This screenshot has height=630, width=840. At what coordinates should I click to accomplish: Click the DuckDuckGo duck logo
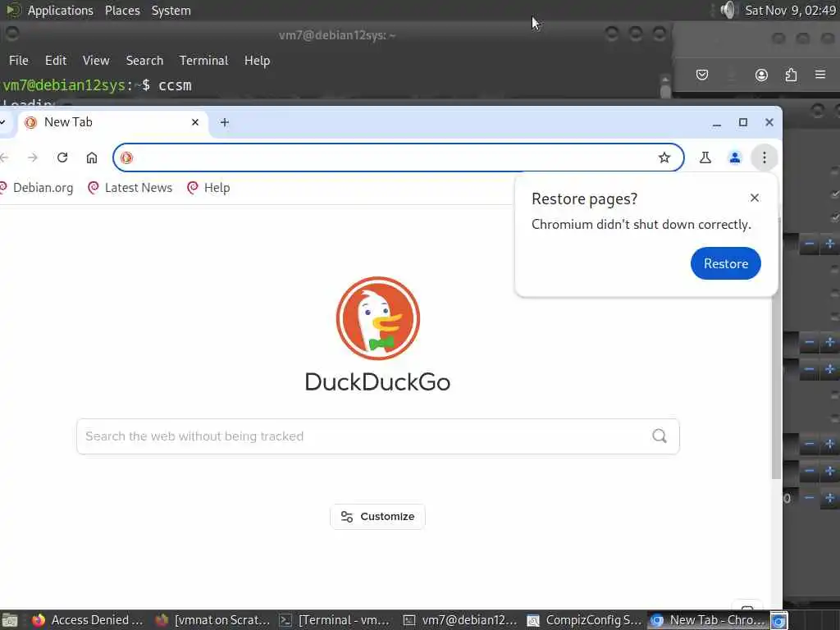(x=377, y=318)
